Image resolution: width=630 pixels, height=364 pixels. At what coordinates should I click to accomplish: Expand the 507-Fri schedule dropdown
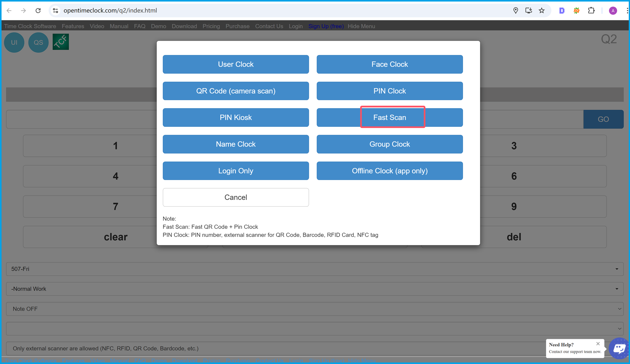pyautogui.click(x=315, y=269)
